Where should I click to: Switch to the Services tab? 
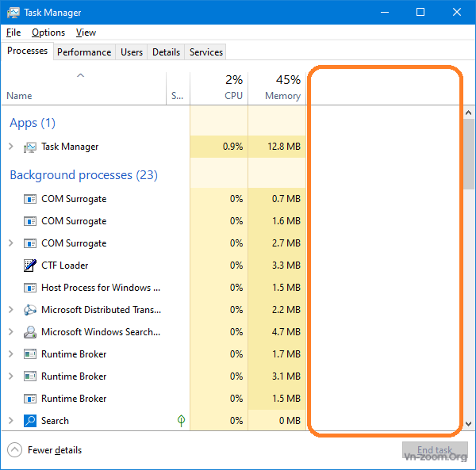point(206,52)
